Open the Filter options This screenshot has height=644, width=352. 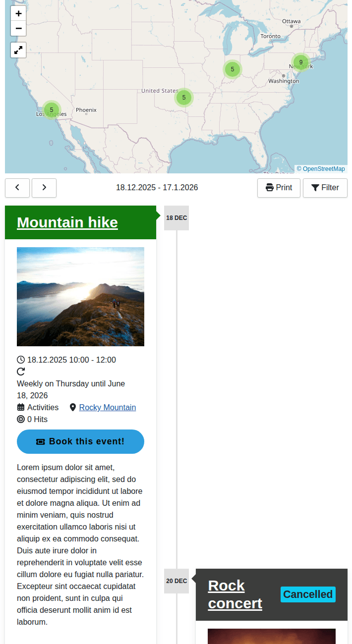pos(325,188)
